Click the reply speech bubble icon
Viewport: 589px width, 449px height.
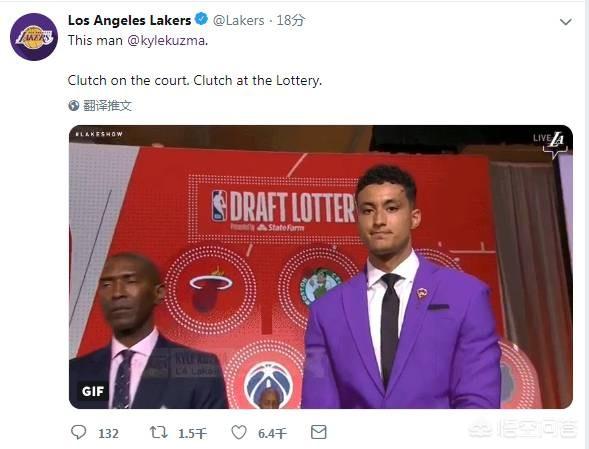pyautogui.click(x=79, y=432)
